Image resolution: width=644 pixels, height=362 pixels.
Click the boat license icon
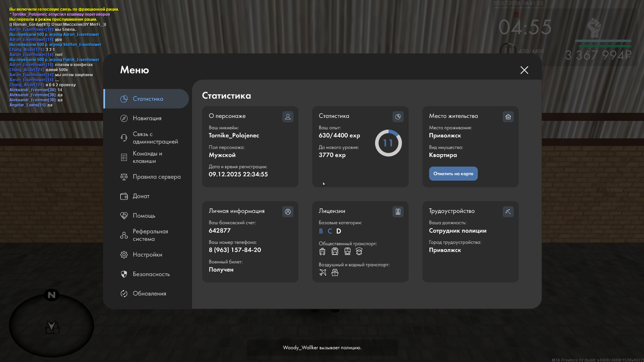pos(335,272)
